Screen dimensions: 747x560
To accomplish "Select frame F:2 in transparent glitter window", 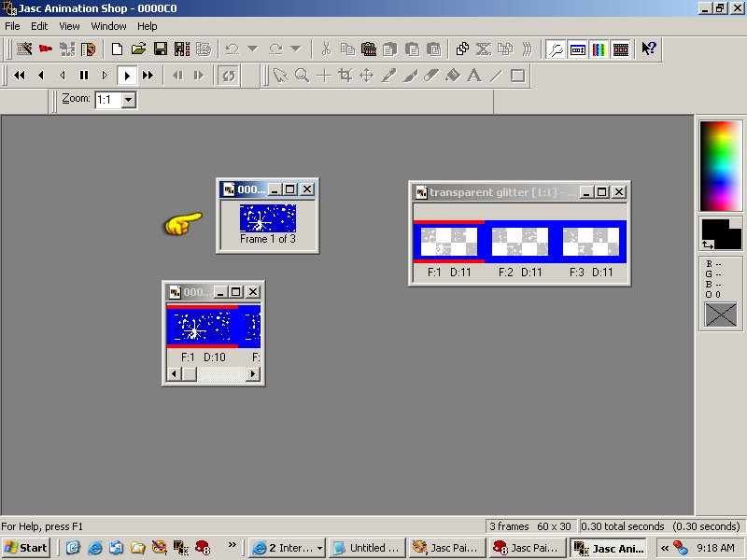I will (x=520, y=242).
